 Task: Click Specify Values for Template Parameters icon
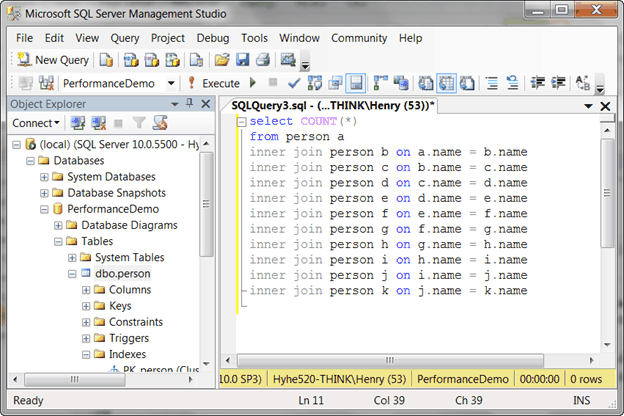(583, 83)
